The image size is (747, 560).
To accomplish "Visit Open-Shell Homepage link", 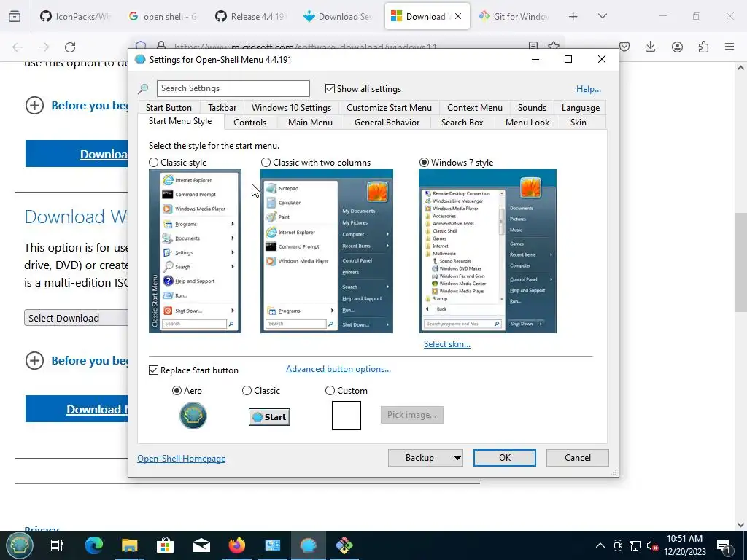I will [x=182, y=459].
